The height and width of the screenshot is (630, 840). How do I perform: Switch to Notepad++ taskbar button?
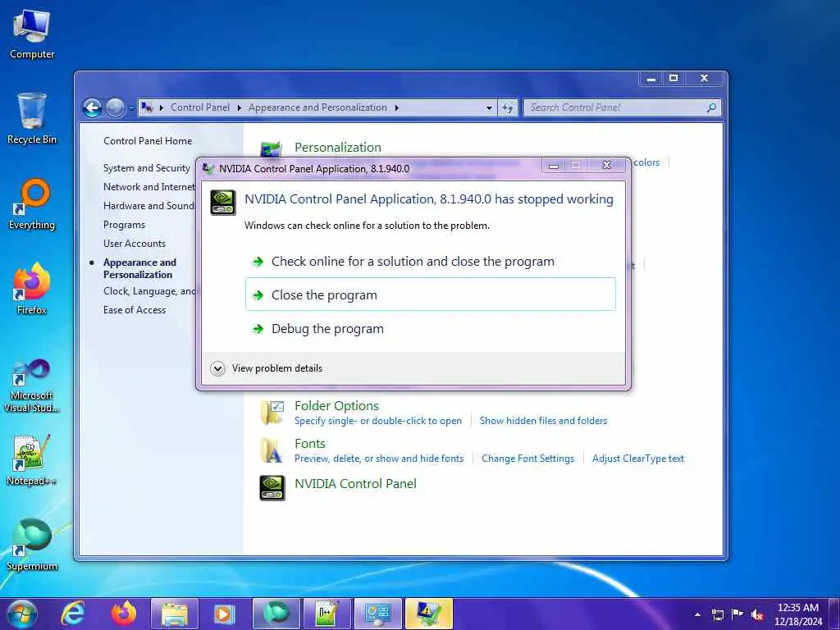(x=326, y=614)
